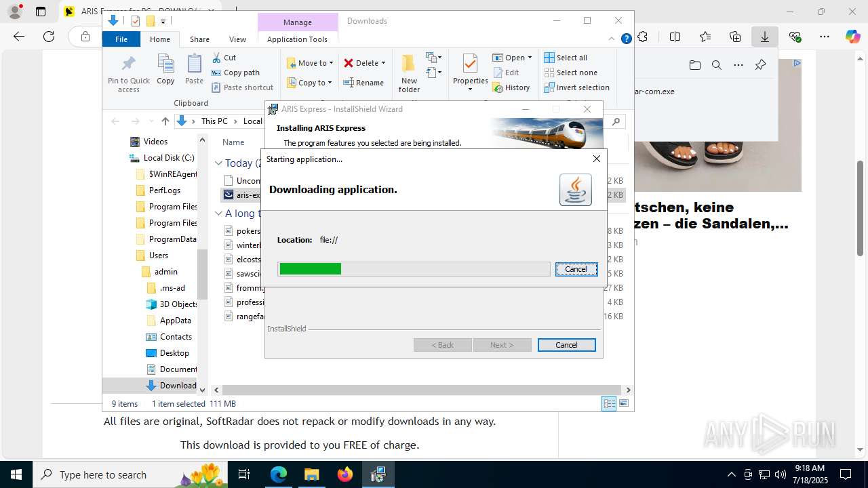Select Local Disk (C:) in navigation pane
The height and width of the screenshot is (488, 868).
click(x=168, y=158)
